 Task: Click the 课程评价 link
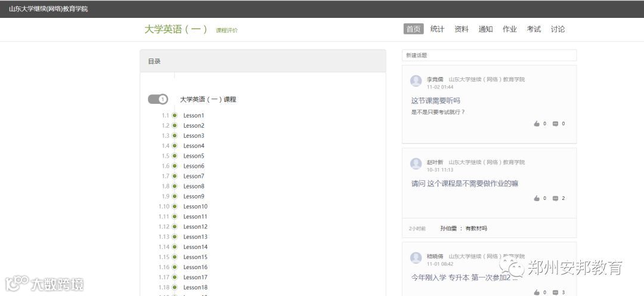pos(227,30)
